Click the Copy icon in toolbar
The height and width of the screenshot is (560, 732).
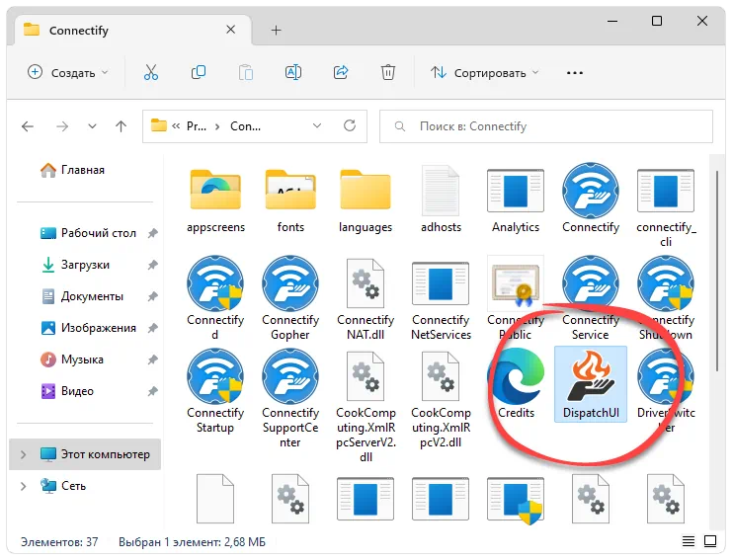(199, 72)
